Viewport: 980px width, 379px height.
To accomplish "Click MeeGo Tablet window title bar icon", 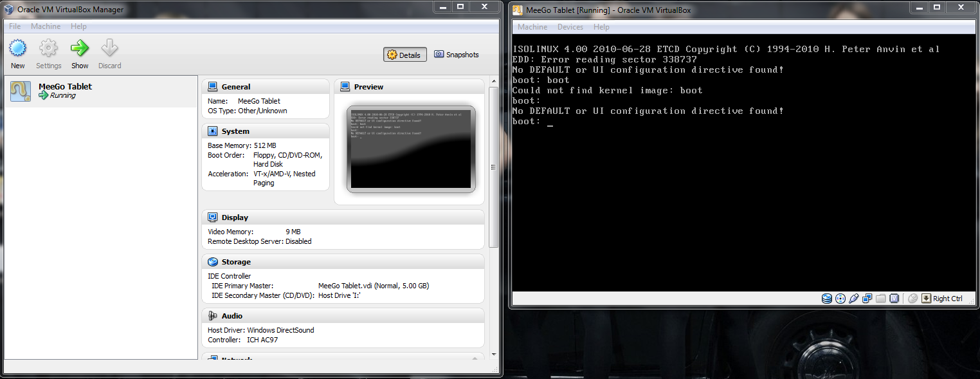I will pos(517,10).
